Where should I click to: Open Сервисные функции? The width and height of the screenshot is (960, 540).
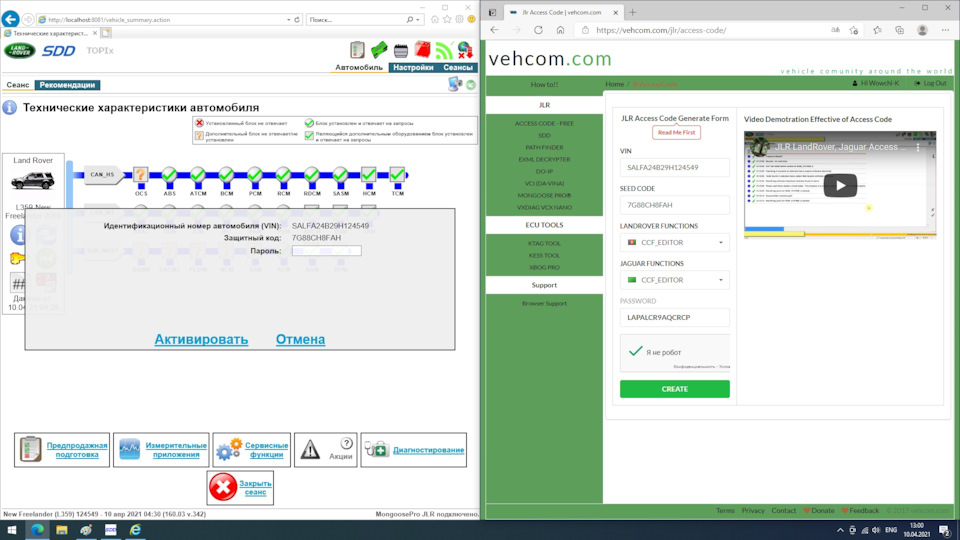click(252, 449)
